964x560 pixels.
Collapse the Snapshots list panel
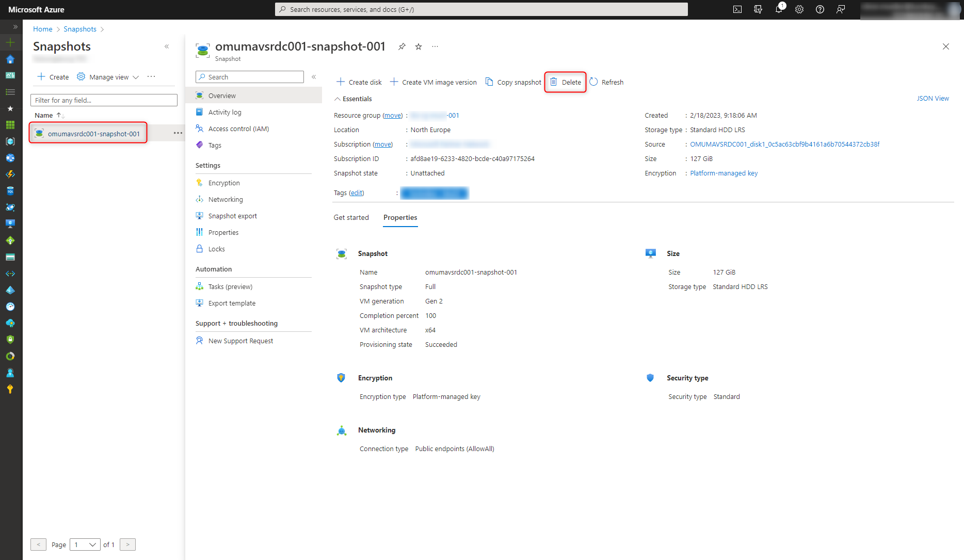click(x=167, y=46)
